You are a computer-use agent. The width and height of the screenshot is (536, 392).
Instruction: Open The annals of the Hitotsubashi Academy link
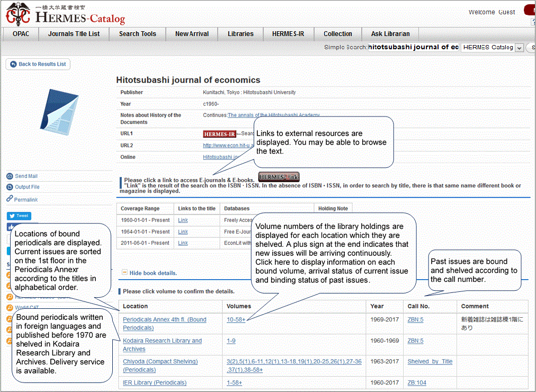tap(274, 115)
